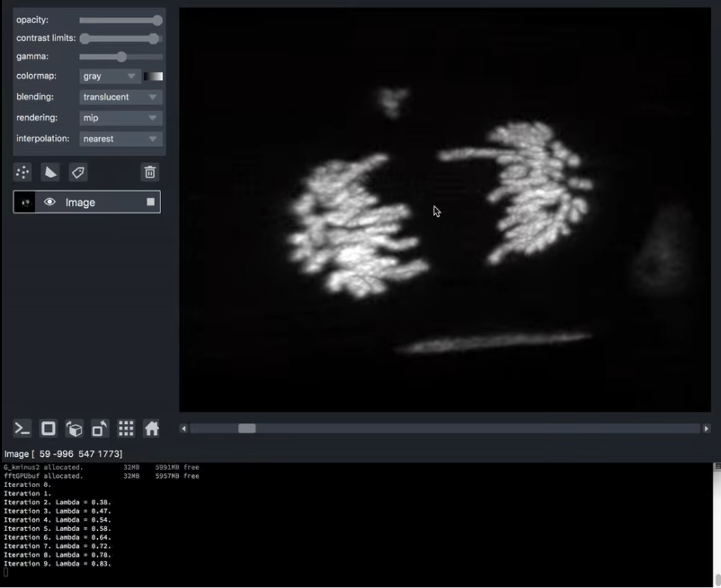Add a new points layer
Screen dimensions: 721x588
tap(22, 173)
